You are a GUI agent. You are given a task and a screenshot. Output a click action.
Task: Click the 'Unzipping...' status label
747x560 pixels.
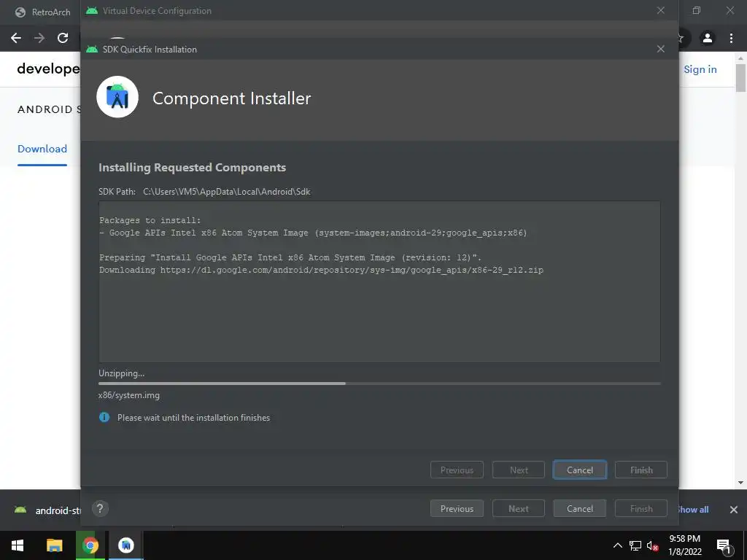tap(122, 373)
